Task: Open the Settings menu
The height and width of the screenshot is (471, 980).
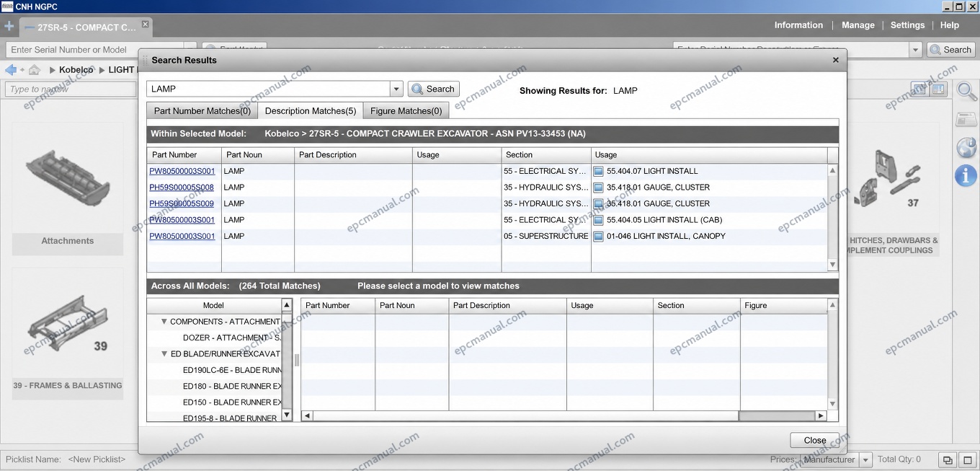Action: pos(907,25)
